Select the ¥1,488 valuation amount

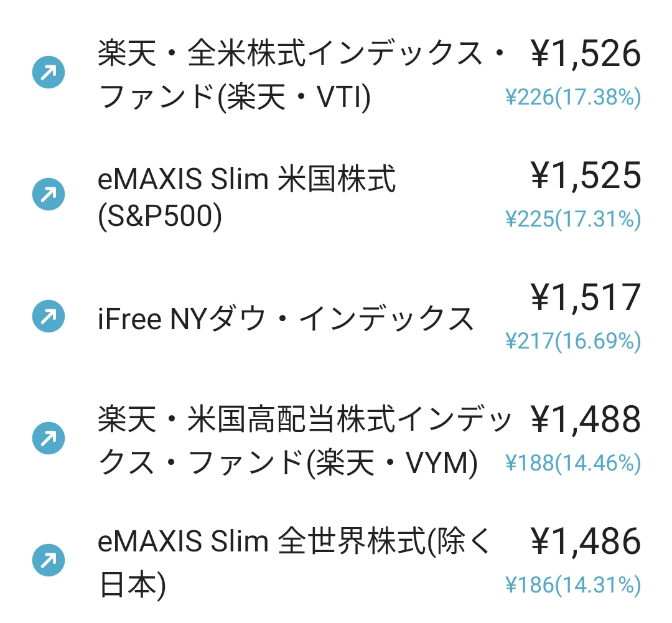tap(586, 419)
